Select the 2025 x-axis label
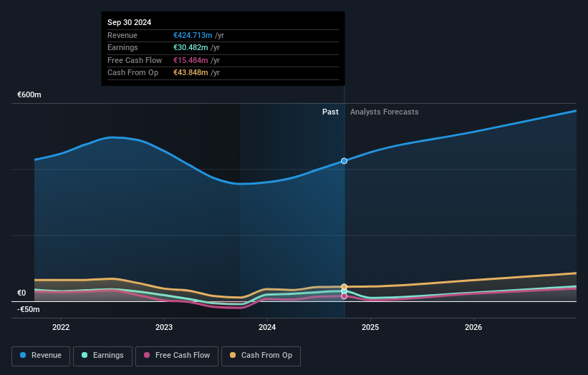 coord(370,328)
